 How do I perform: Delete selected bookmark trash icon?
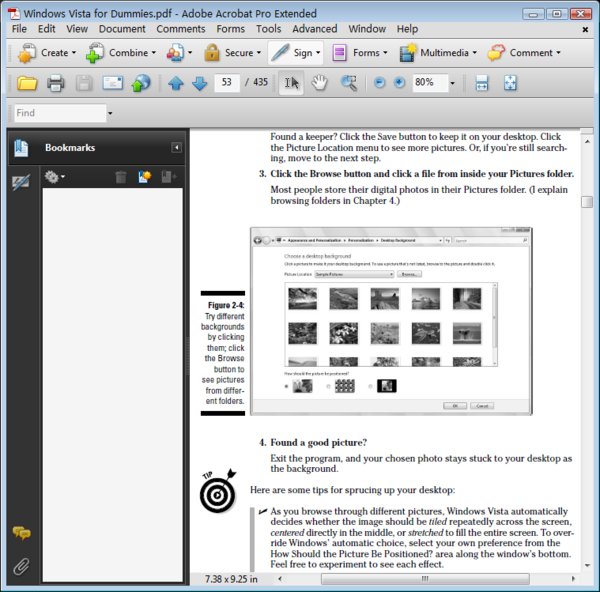(x=121, y=177)
